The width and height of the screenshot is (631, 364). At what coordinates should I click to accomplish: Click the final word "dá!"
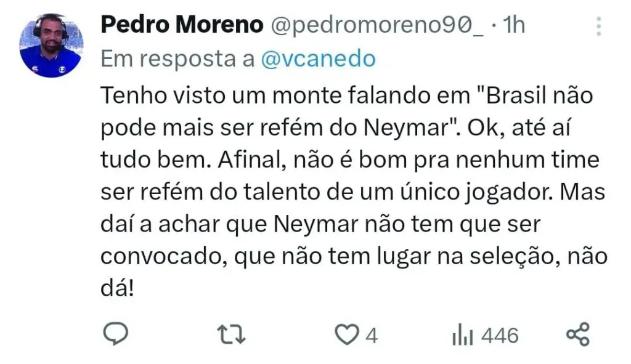pos(116,288)
